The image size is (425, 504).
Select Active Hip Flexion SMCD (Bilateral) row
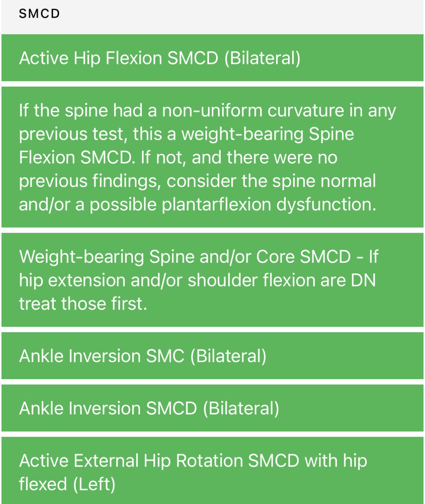212,58
